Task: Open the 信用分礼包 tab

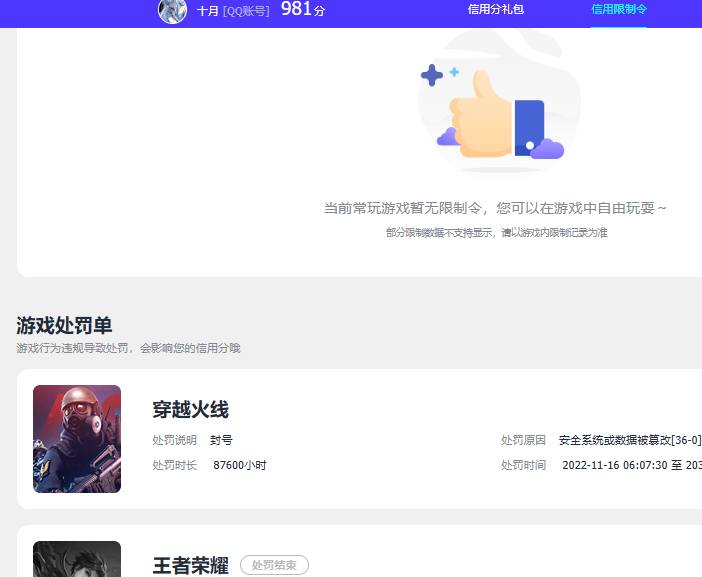Action: [496, 9]
